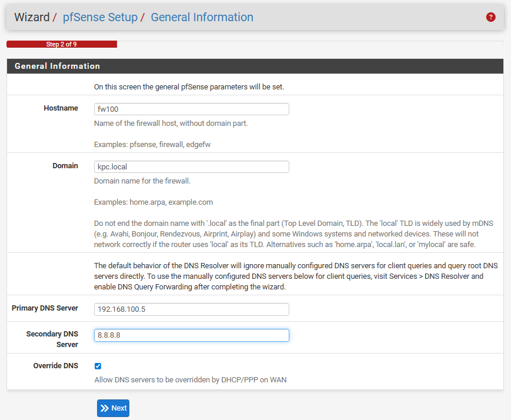Click the Secondary DNS field showing 8.8.8.8

point(191,335)
